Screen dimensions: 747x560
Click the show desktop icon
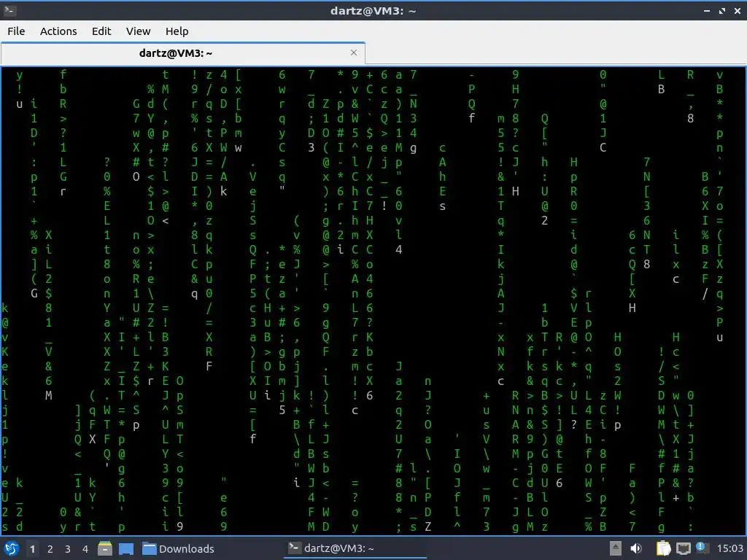(x=126, y=548)
